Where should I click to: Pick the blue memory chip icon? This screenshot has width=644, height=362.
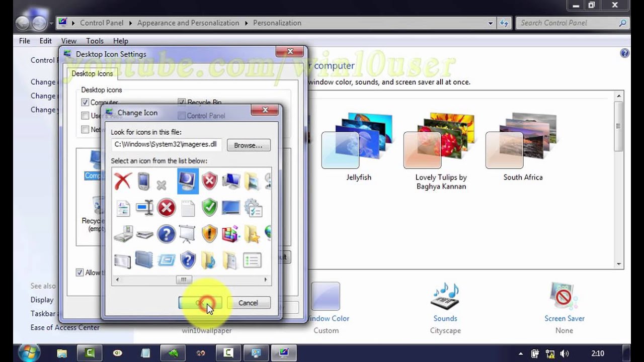coord(144,259)
